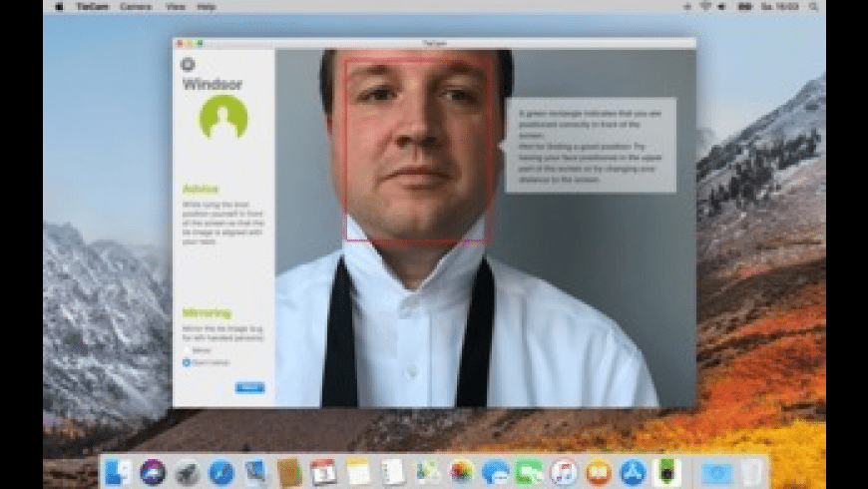868x489 pixels.
Task: Open the Apple menu
Action: (59, 7)
